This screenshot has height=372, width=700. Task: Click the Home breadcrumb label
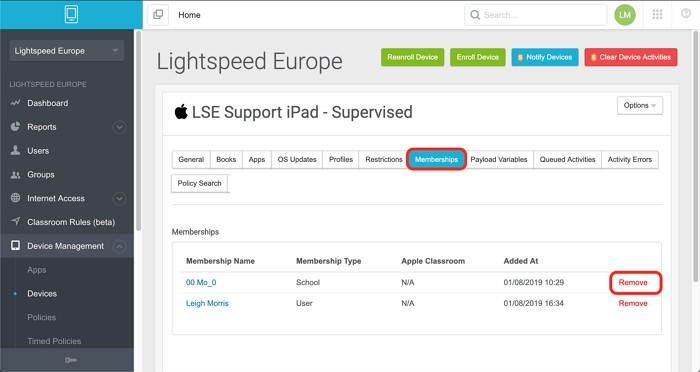click(189, 15)
